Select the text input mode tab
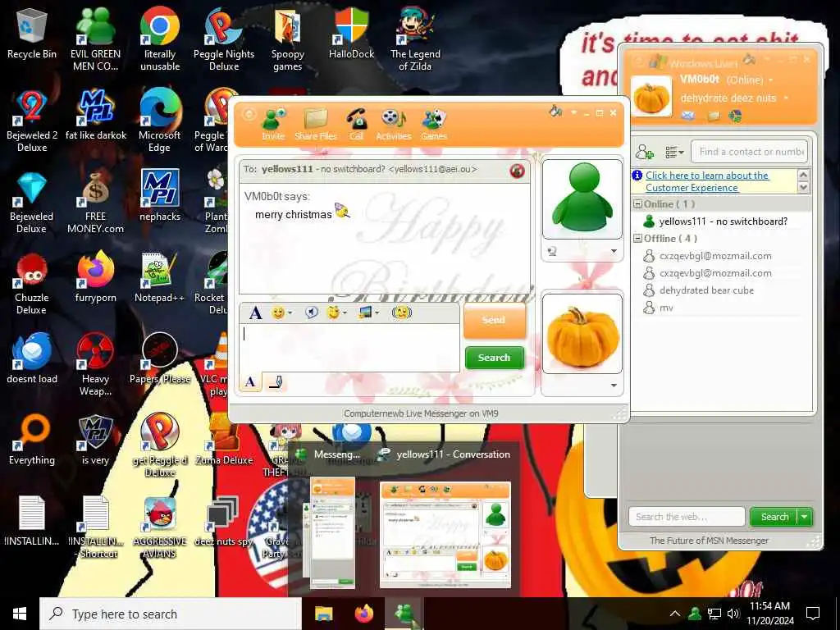The width and height of the screenshot is (840, 630). 250,382
